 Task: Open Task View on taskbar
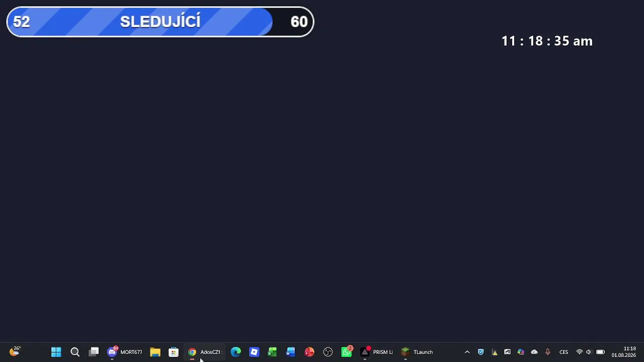(94, 352)
